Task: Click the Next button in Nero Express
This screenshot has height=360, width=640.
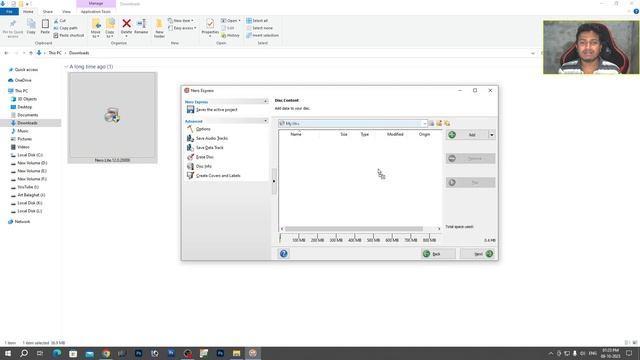Action: (x=478, y=254)
